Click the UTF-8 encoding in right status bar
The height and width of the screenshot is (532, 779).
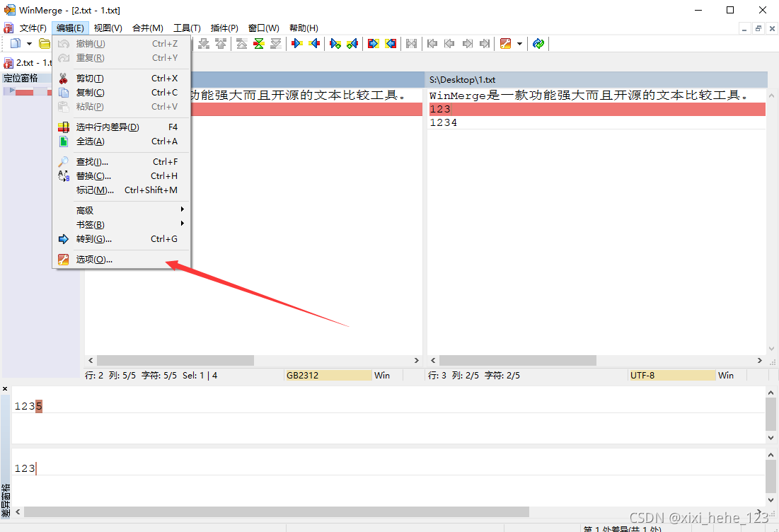coord(671,376)
